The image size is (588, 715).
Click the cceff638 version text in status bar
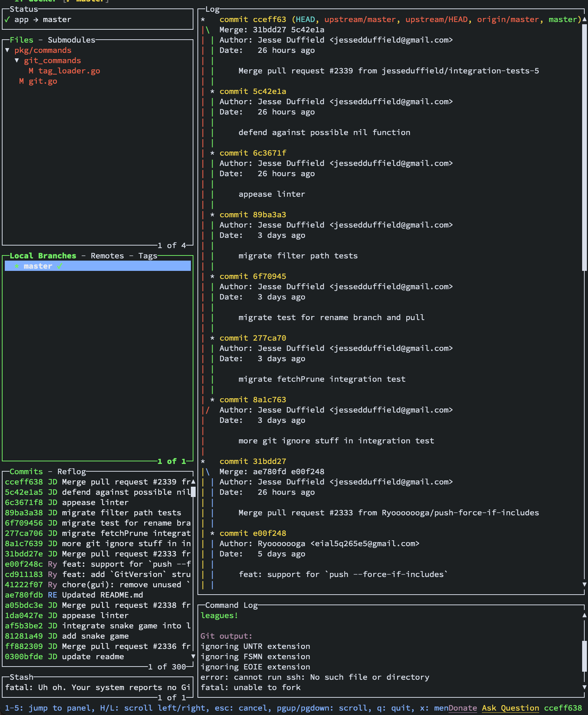[563, 708]
